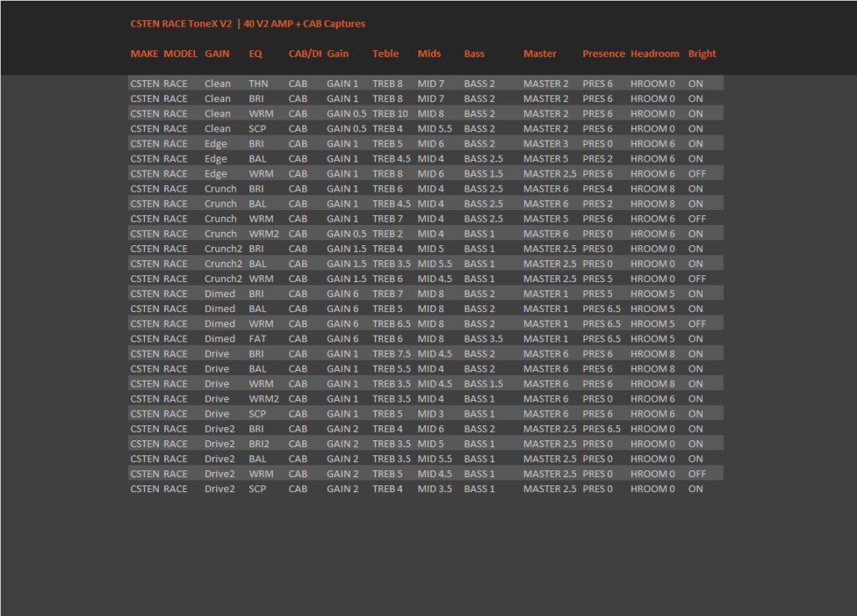Click ON in the Clean THN row
The image size is (857, 616).
pyautogui.click(x=695, y=84)
